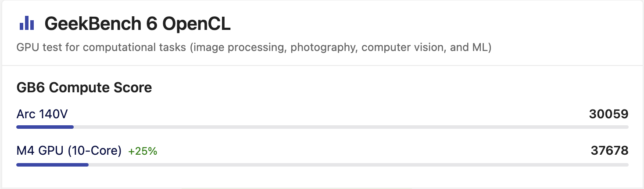Select the GB6 Compute Score heading
This screenshot has height=189, width=644.
[x=84, y=87]
